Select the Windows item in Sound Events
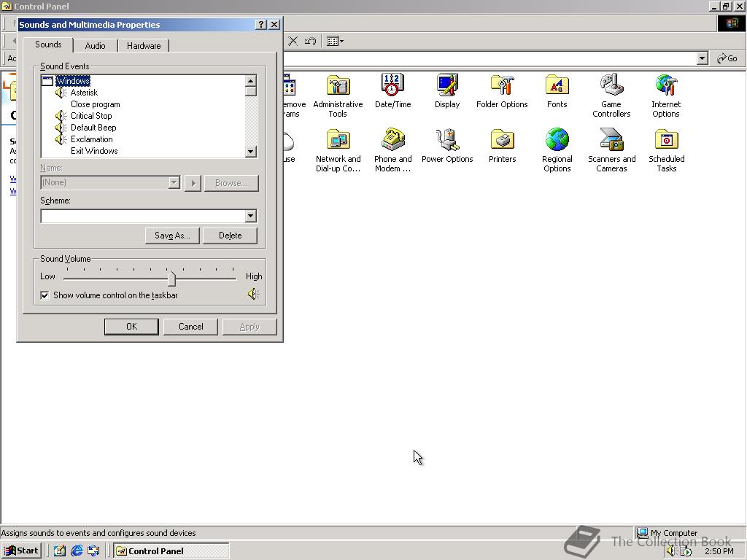The image size is (747, 560). (x=73, y=81)
